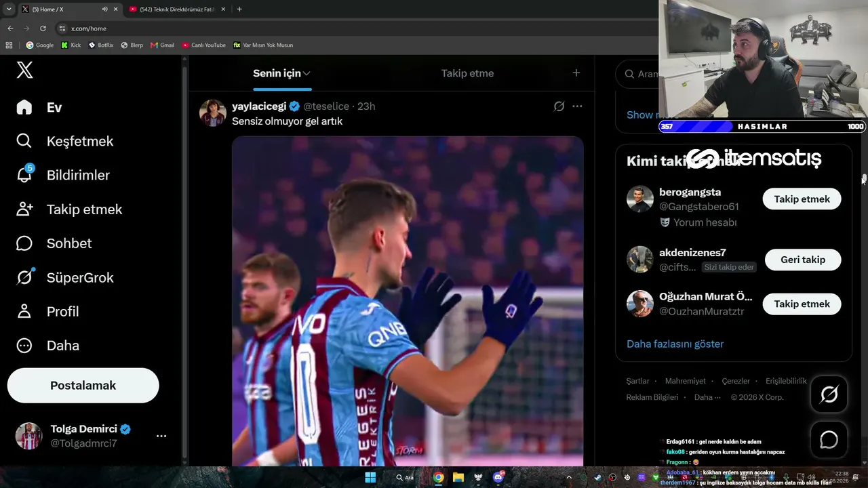Open Tolga Demirci account avatar
868x488 pixels.
click(28, 436)
